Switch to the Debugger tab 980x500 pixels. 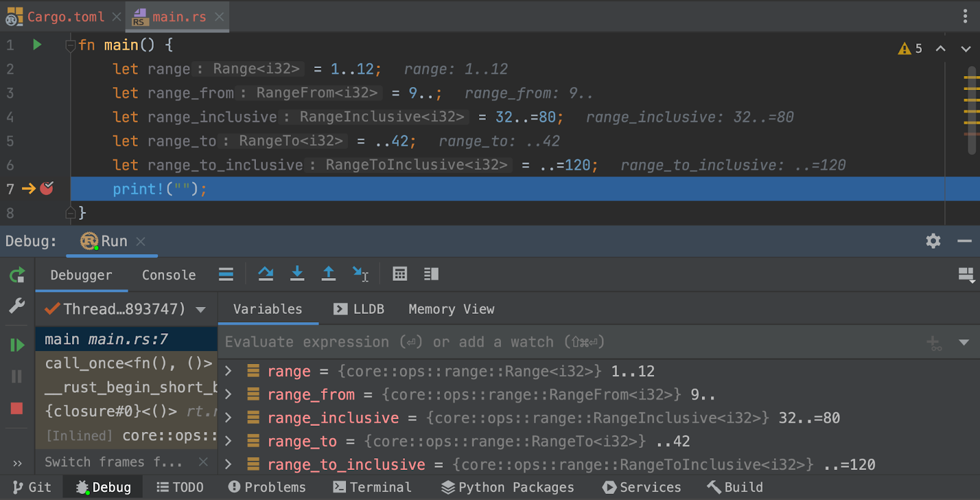pyautogui.click(x=81, y=275)
